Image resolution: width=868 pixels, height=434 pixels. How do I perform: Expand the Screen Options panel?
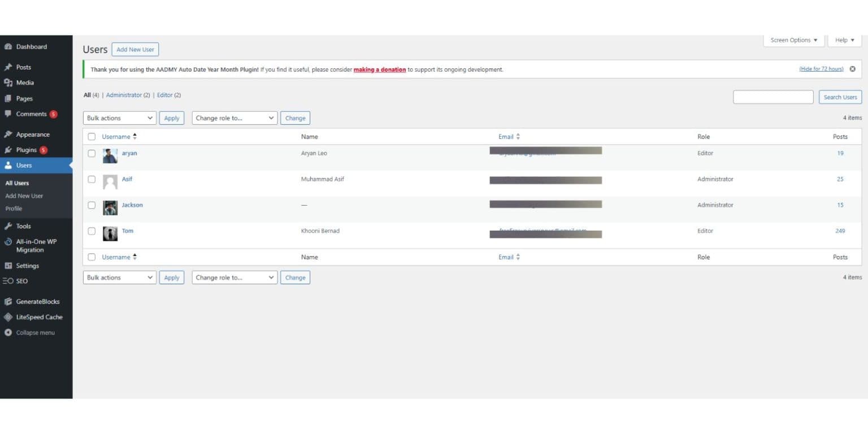click(793, 40)
